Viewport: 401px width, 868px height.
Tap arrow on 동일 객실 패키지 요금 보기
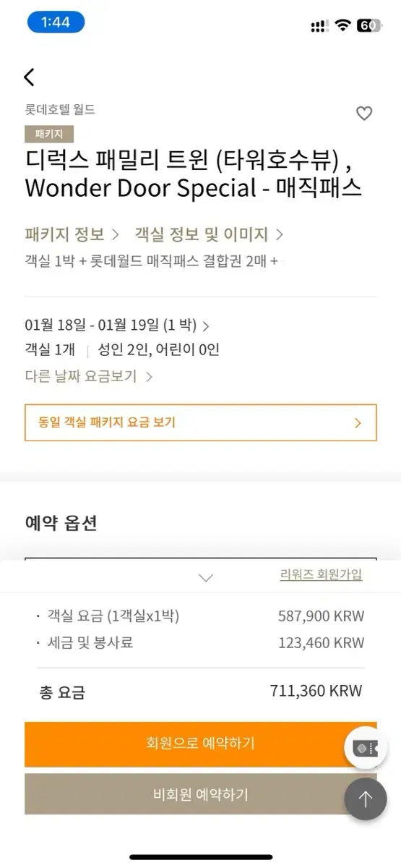tap(358, 423)
